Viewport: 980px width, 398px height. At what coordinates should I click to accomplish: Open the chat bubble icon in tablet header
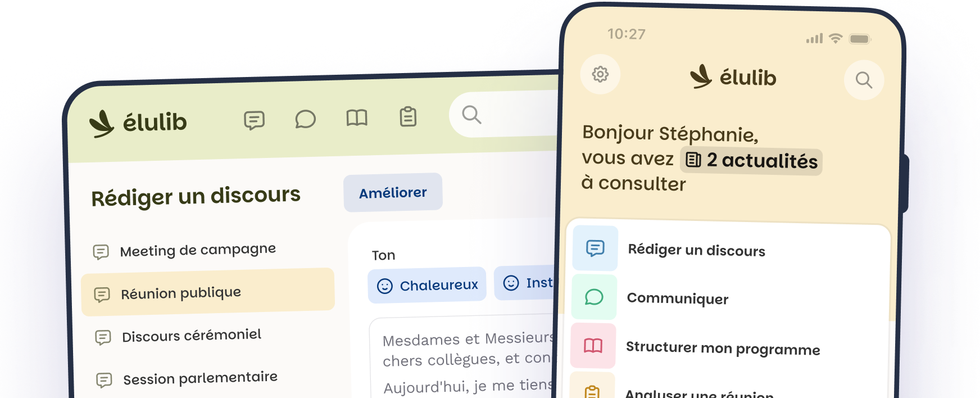coord(305,119)
